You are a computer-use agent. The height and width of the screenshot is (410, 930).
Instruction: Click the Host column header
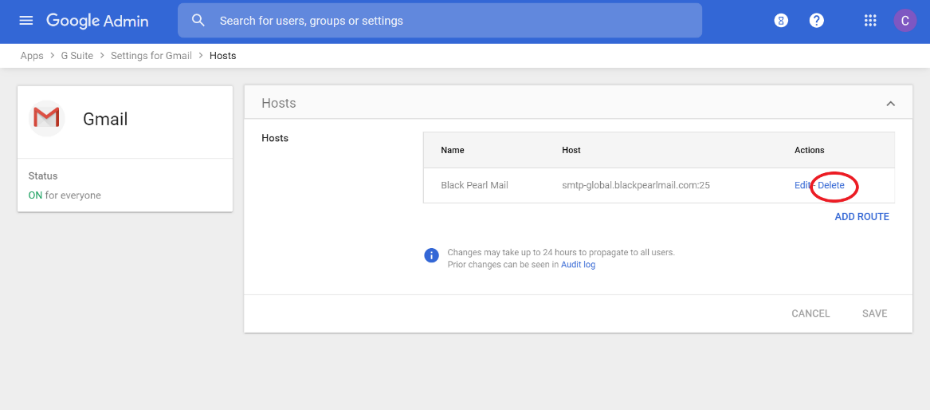coord(571,150)
